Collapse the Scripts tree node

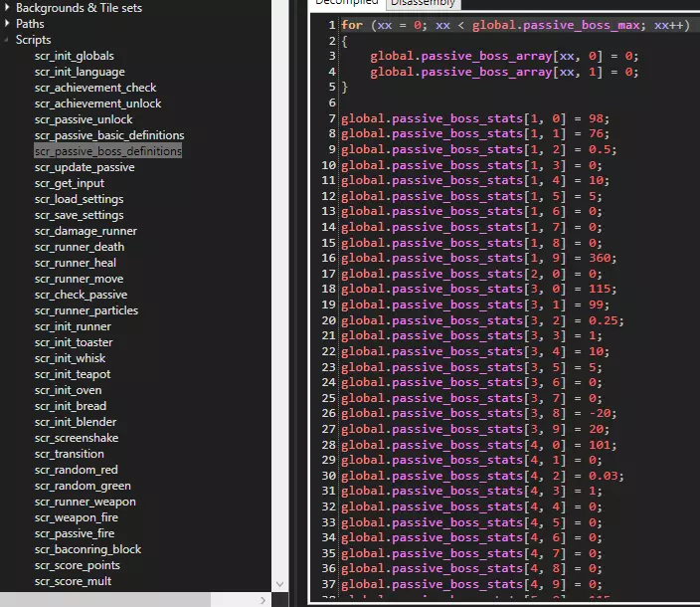6,40
